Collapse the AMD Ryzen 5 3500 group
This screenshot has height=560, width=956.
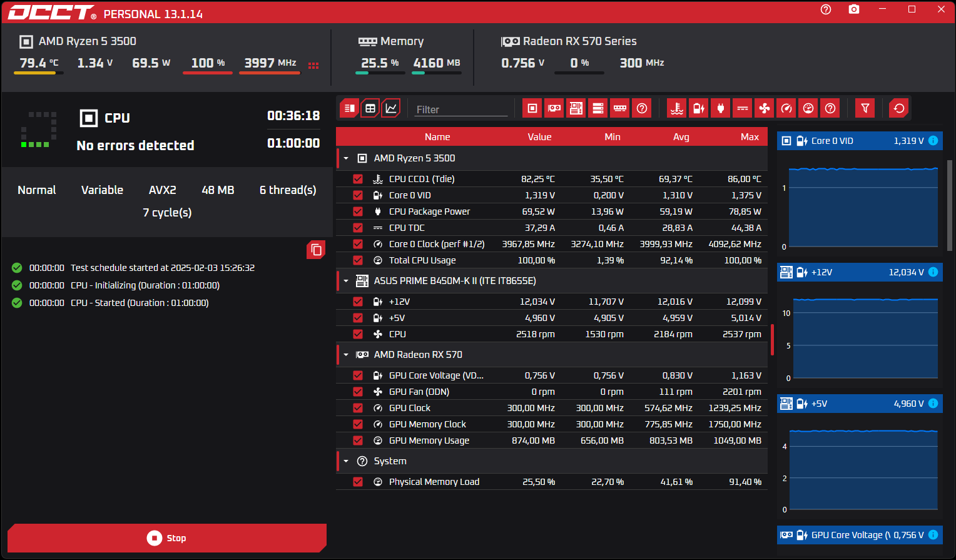coord(346,158)
